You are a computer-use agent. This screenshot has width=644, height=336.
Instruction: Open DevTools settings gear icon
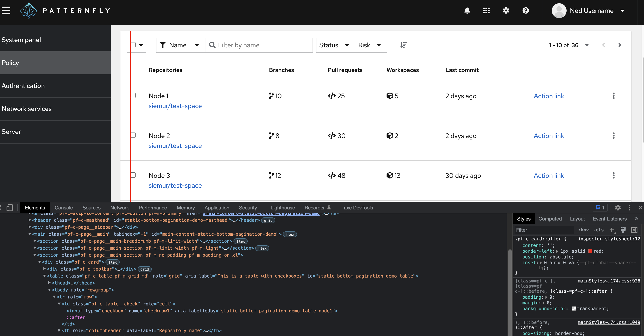click(x=618, y=208)
